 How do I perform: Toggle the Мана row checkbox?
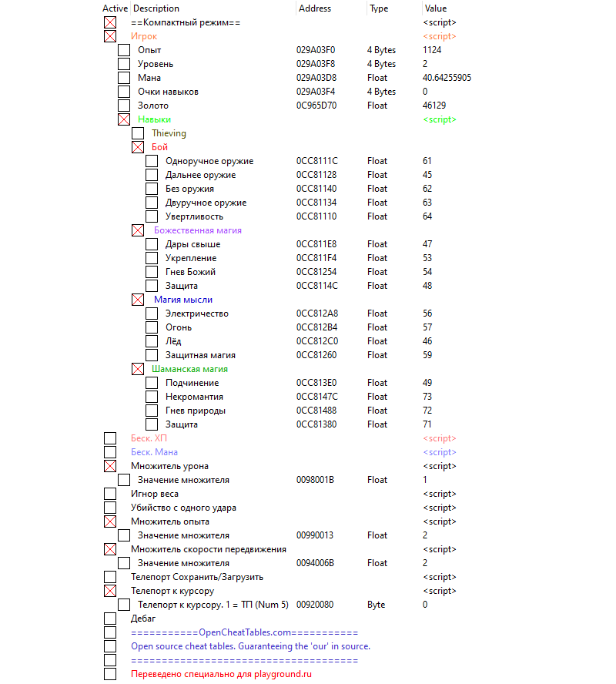(124, 78)
